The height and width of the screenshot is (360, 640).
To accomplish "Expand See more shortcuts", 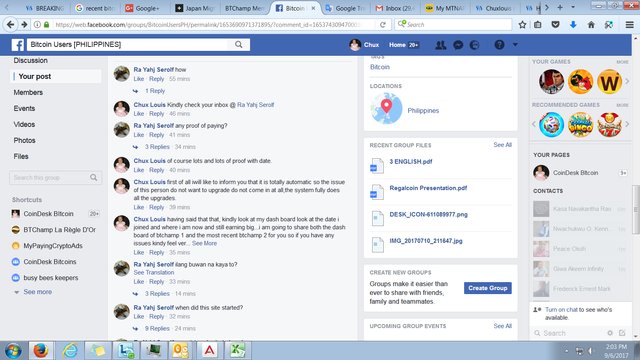I will (x=37, y=292).
